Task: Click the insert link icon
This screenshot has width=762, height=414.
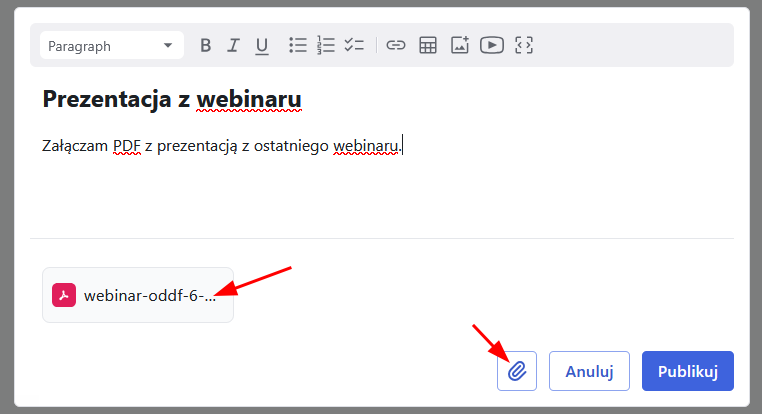Action: pyautogui.click(x=396, y=45)
